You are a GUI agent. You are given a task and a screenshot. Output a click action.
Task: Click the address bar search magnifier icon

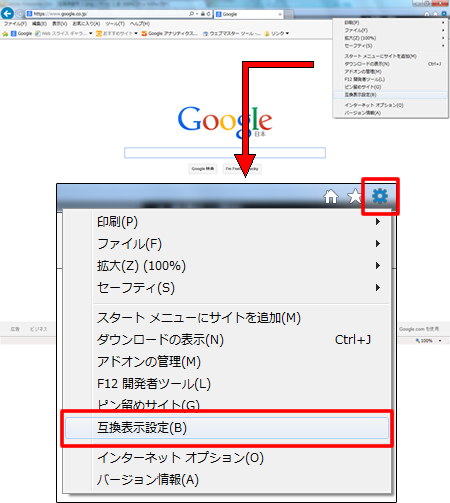[191, 14]
